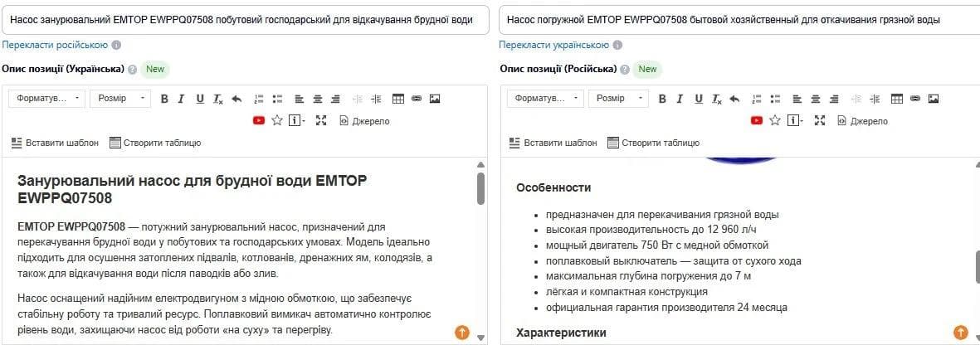The image size is (980, 345).
Task: Open the Розмір dropdown in Ukrainian editor
Action: pyautogui.click(x=120, y=99)
